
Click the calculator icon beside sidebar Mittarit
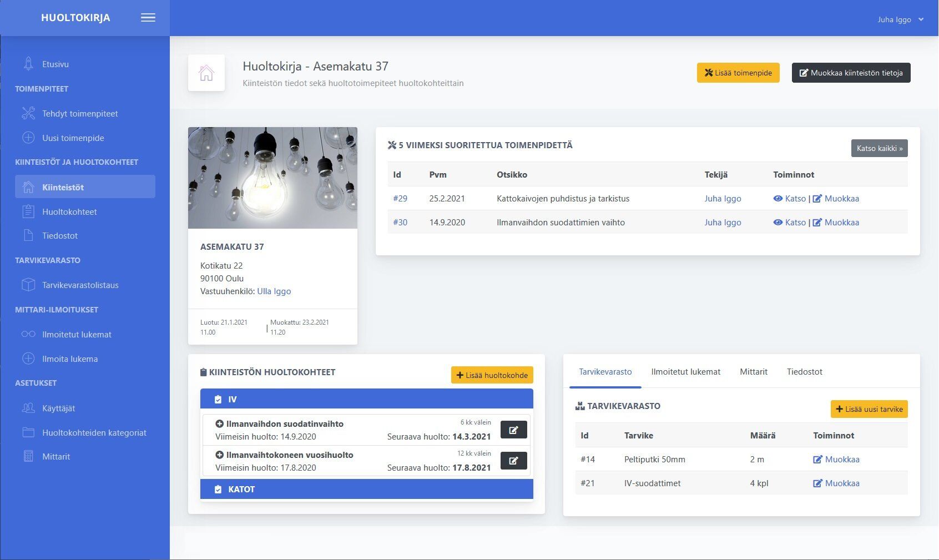(x=28, y=456)
